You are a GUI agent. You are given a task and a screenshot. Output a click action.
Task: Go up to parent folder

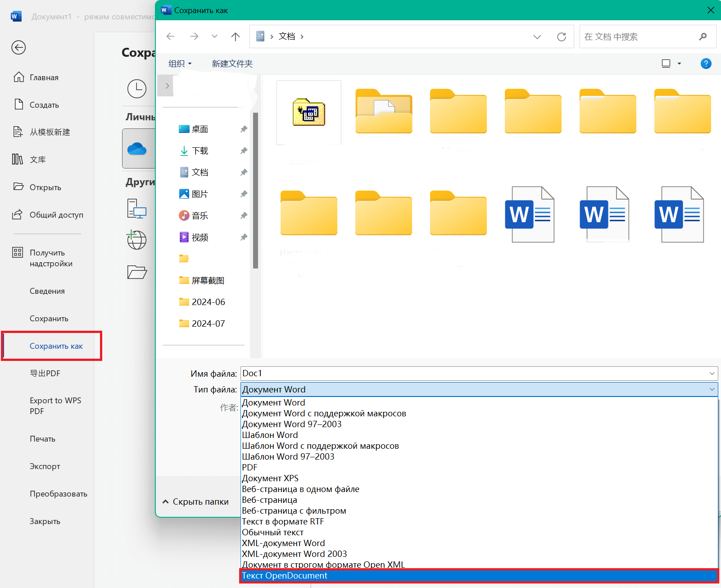[235, 36]
